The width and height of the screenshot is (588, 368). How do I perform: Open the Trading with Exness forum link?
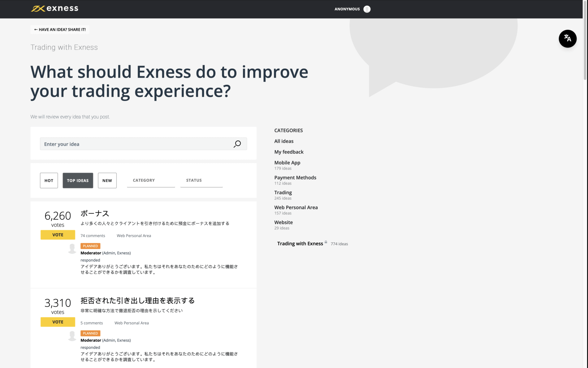point(300,243)
